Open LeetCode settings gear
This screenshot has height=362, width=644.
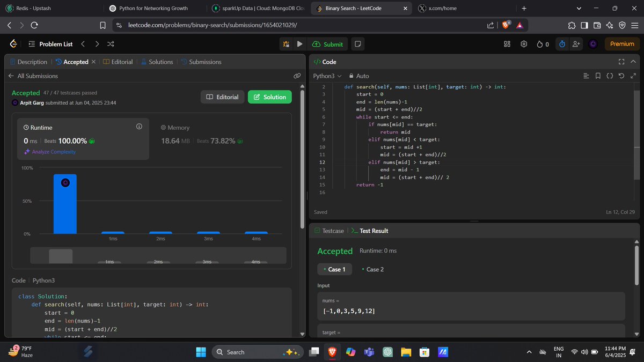(524, 44)
